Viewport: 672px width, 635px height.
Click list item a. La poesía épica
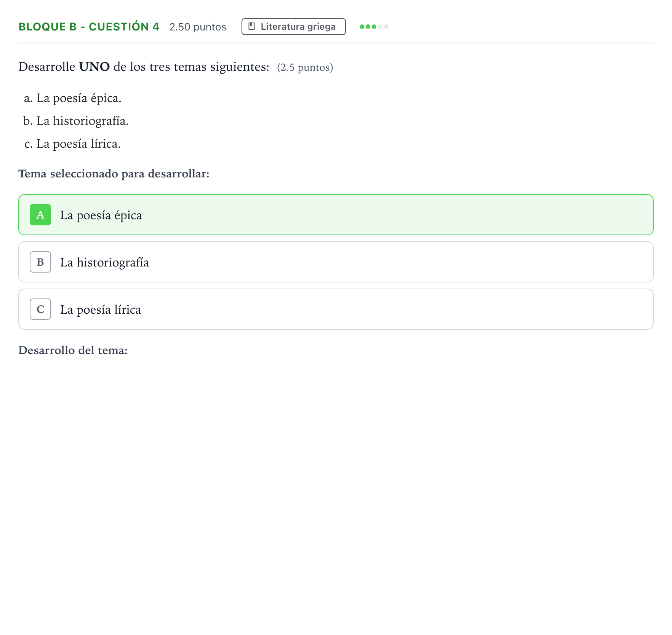(x=72, y=98)
